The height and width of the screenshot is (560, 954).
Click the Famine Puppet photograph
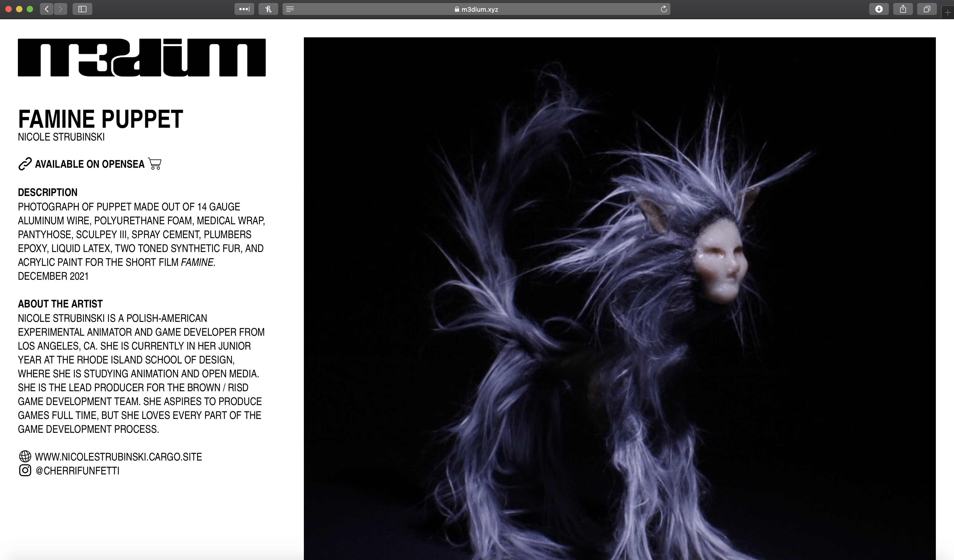(x=619, y=298)
